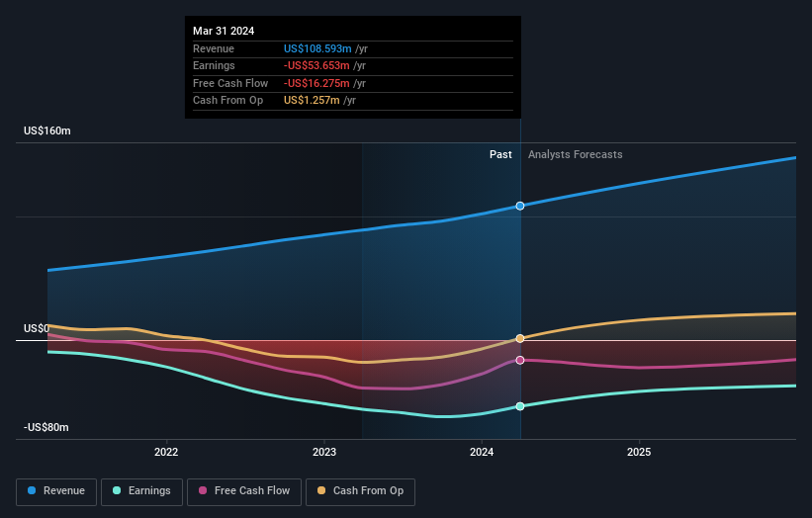Toggle the Earnings legend button
This screenshot has width=812, height=518.
click(x=141, y=491)
